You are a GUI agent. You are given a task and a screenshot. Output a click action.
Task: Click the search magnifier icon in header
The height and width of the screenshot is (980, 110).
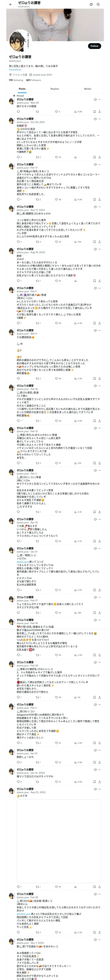tap(98, 5)
